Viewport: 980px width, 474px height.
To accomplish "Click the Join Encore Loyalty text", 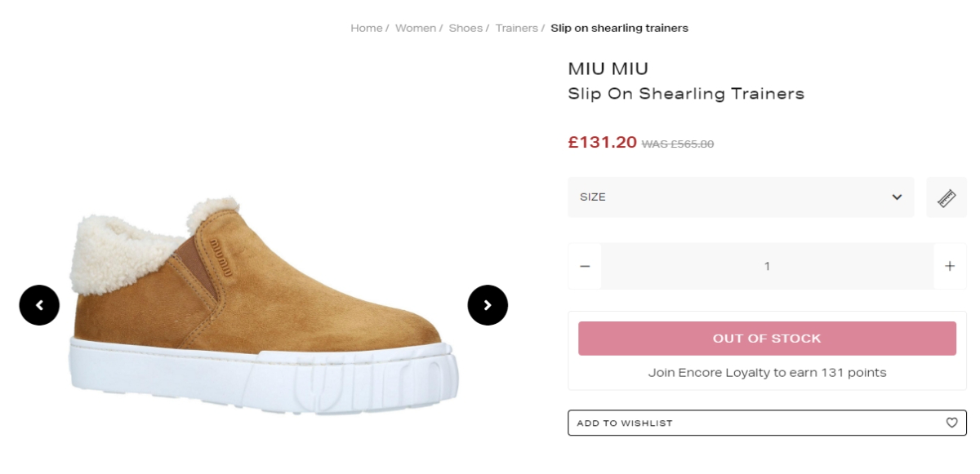I will [x=767, y=373].
